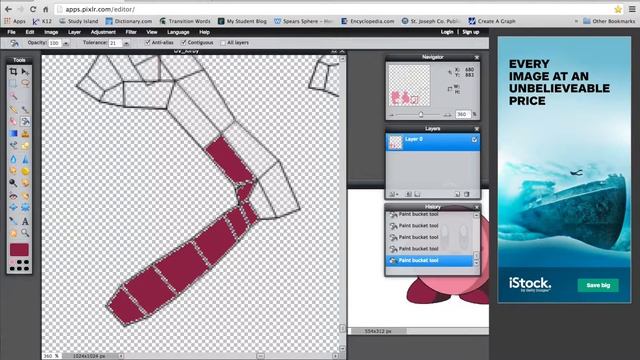Open the Chrome menu button

tap(632, 9)
